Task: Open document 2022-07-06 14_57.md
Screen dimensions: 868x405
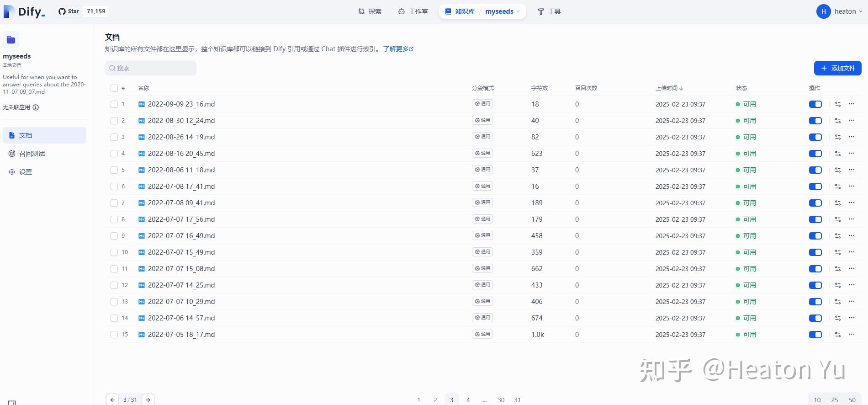Action: (x=181, y=318)
